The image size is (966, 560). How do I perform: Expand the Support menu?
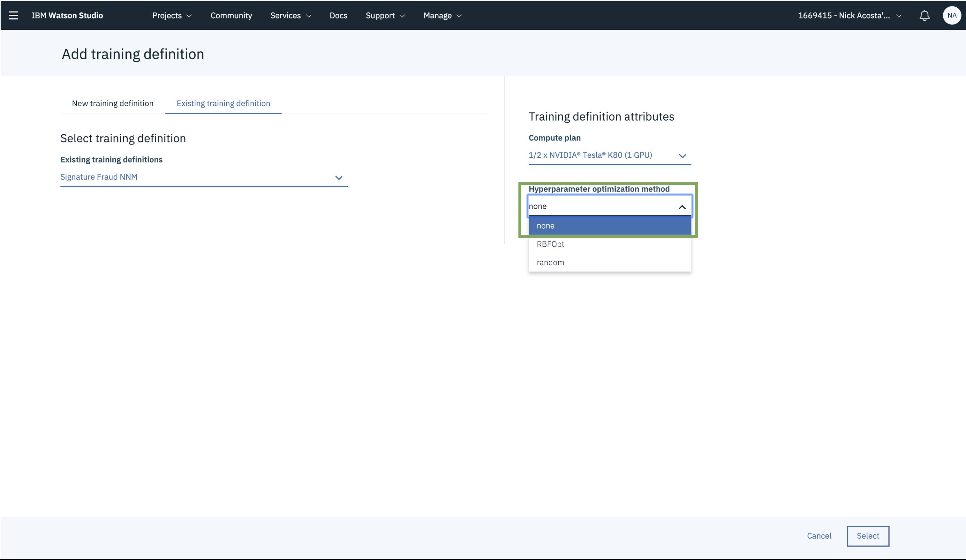coord(385,15)
